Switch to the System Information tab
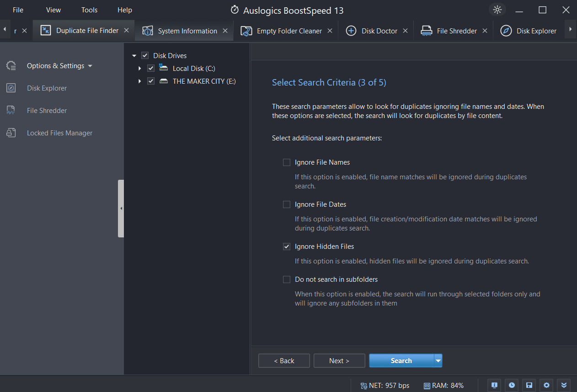The width and height of the screenshot is (577, 392). 187,31
